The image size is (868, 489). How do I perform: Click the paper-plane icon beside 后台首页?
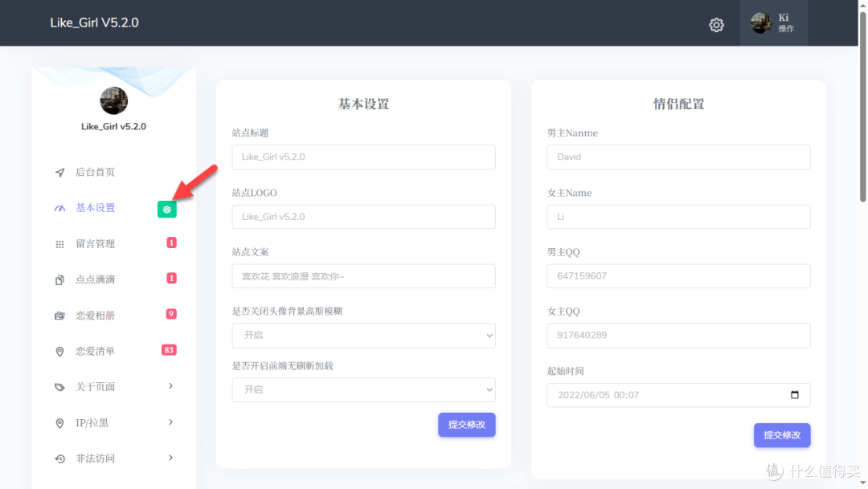point(59,173)
